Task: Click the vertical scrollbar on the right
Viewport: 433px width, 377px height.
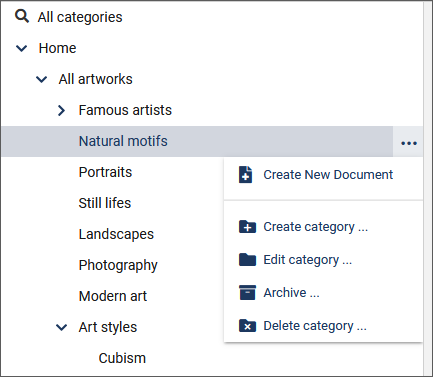Action: [428, 188]
